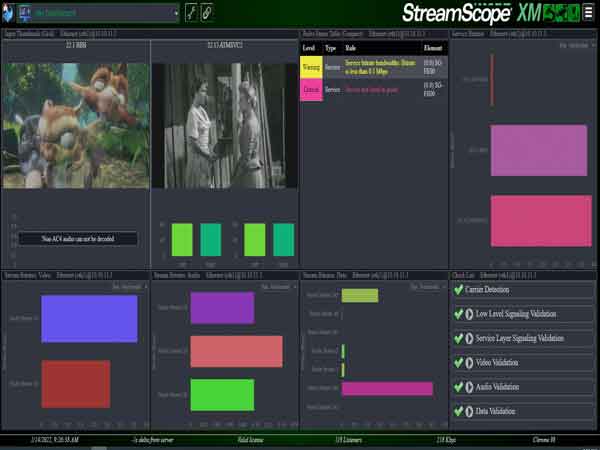Click the StreamScope XM logo

point(471,13)
